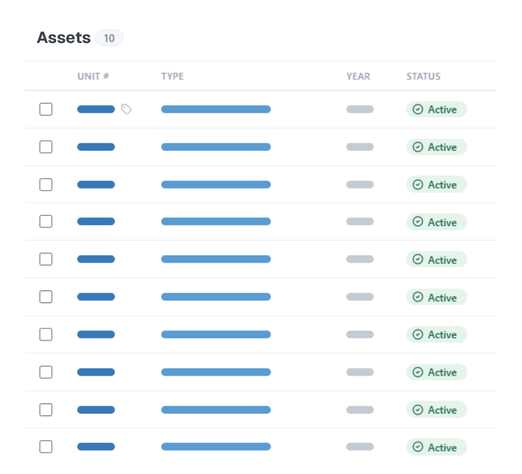
Task: Click the Active status badge in the sixth row
Action: click(436, 297)
